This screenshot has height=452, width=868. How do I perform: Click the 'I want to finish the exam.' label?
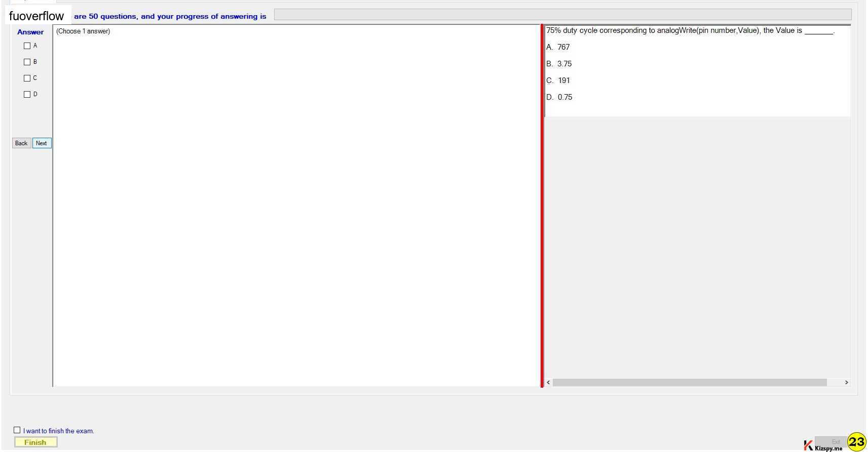coord(59,431)
